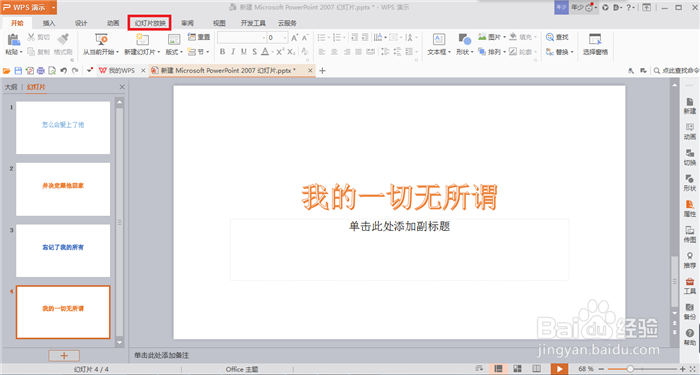The image size is (700, 375).
Task: Expand the Replace (替换) dropdown
Action: coord(572,52)
